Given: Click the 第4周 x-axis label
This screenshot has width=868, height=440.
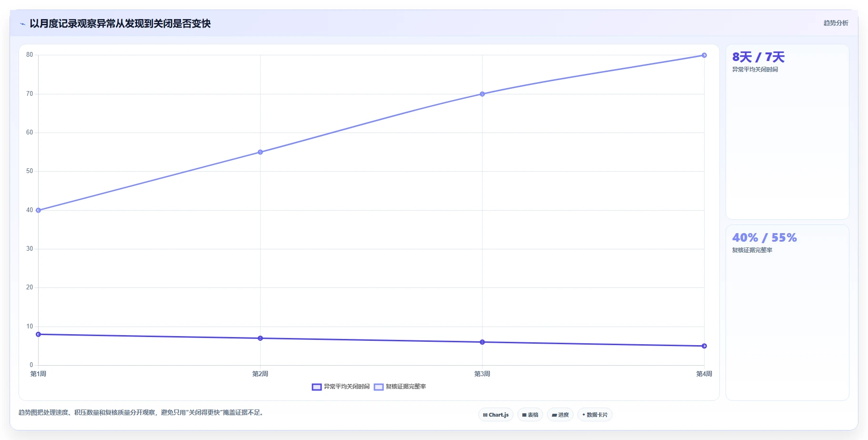Looking at the screenshot, I should coord(704,374).
